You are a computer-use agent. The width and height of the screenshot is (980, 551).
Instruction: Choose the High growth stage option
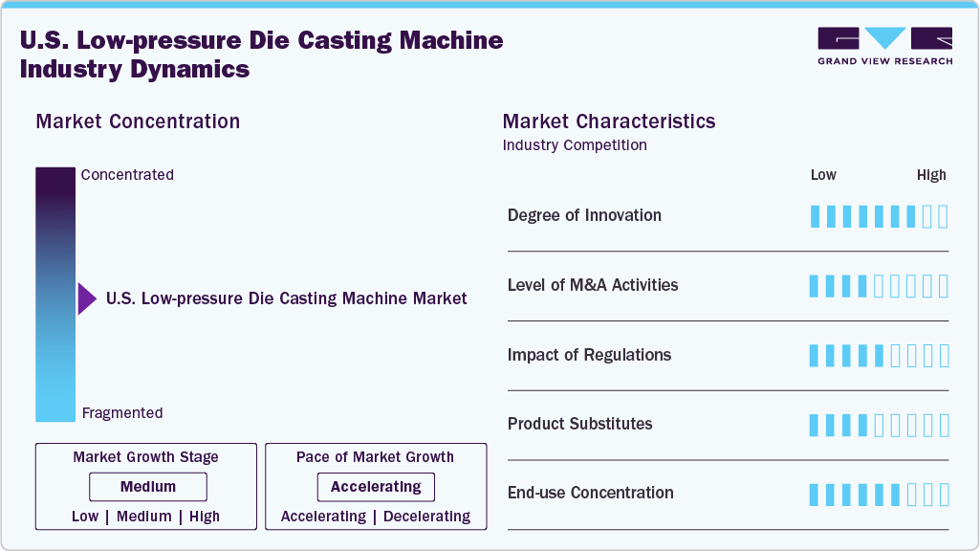[205, 517]
